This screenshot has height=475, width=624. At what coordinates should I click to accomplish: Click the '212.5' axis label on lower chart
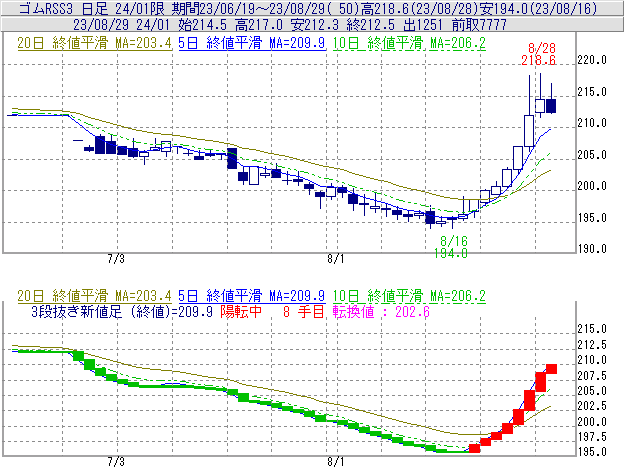coord(592,345)
